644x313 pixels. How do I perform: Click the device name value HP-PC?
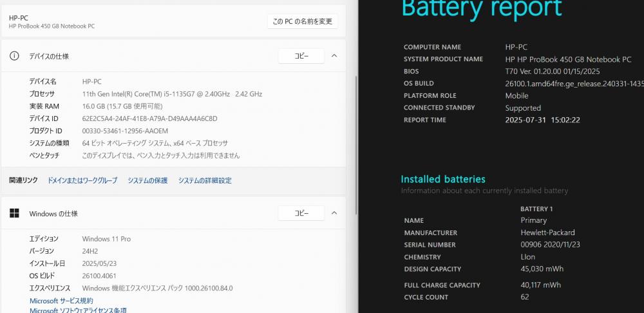pos(91,82)
